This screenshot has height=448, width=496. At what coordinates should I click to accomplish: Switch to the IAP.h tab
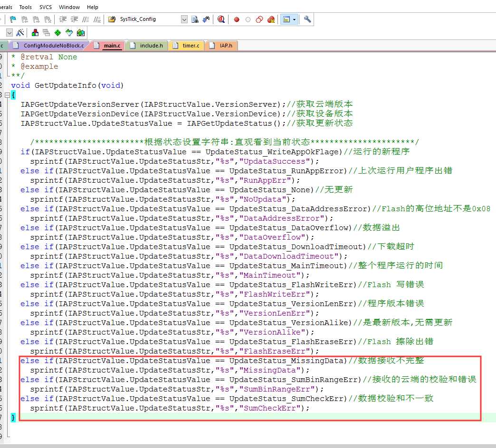click(221, 46)
